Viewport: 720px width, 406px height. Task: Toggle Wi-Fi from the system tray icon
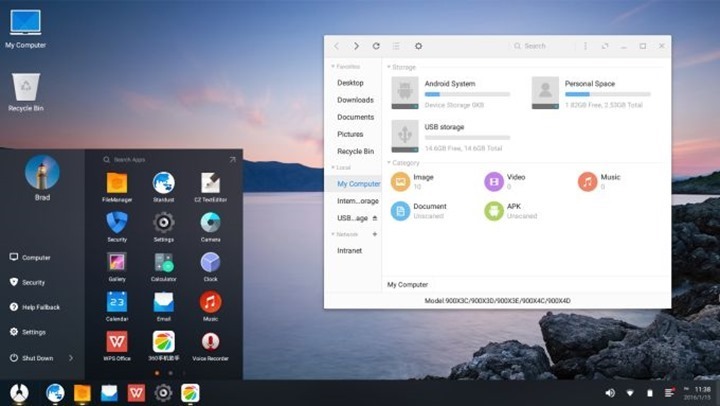tap(629, 392)
